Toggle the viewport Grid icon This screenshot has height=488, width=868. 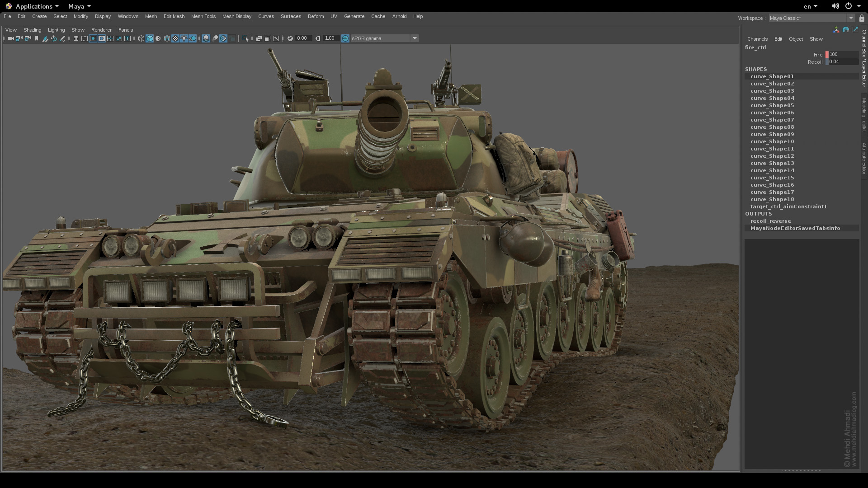click(x=76, y=38)
